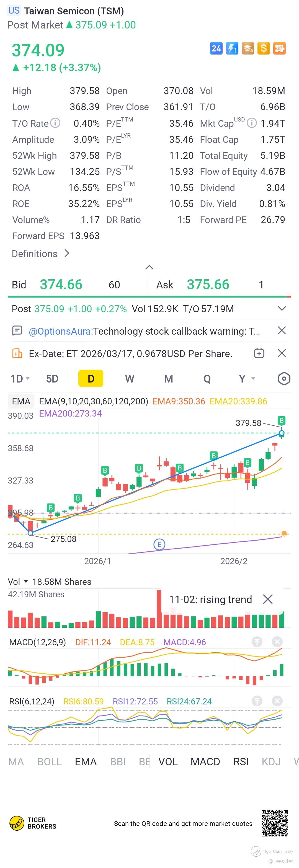Tap the tallest red volume bar
Image resolution: width=299 pixels, height=868 pixels.
point(159,609)
